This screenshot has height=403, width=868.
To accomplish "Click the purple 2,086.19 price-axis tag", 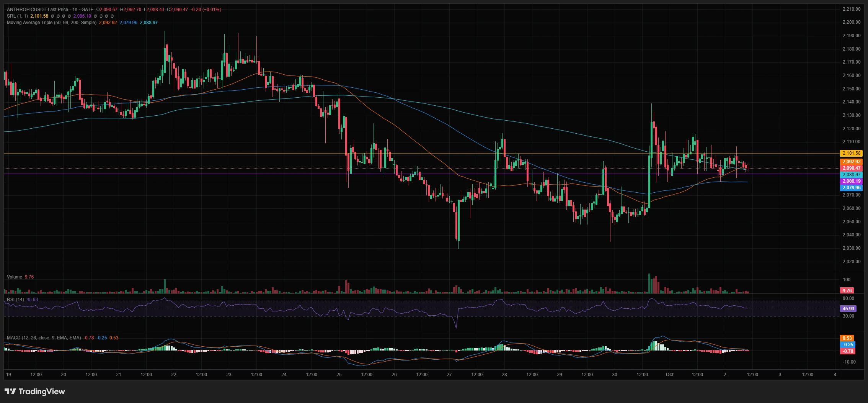I will click(852, 181).
